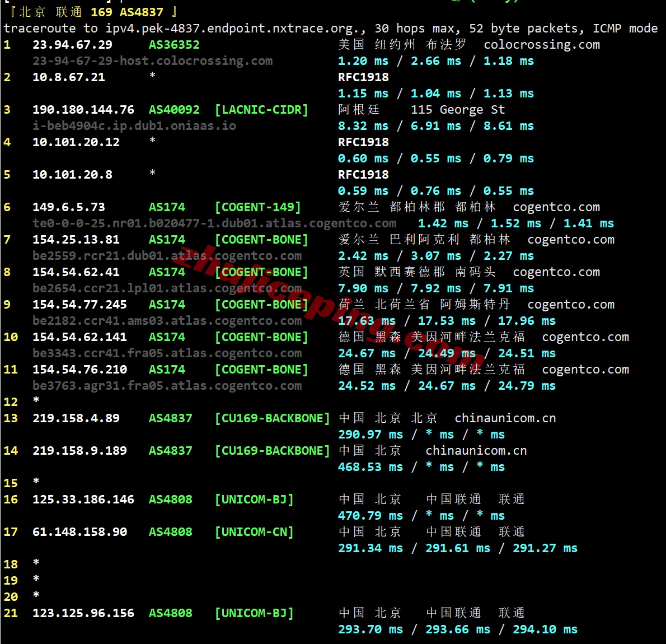This screenshot has width=666, height=644.
Task: Click the [COGENT-149] tag
Action: coord(258,207)
